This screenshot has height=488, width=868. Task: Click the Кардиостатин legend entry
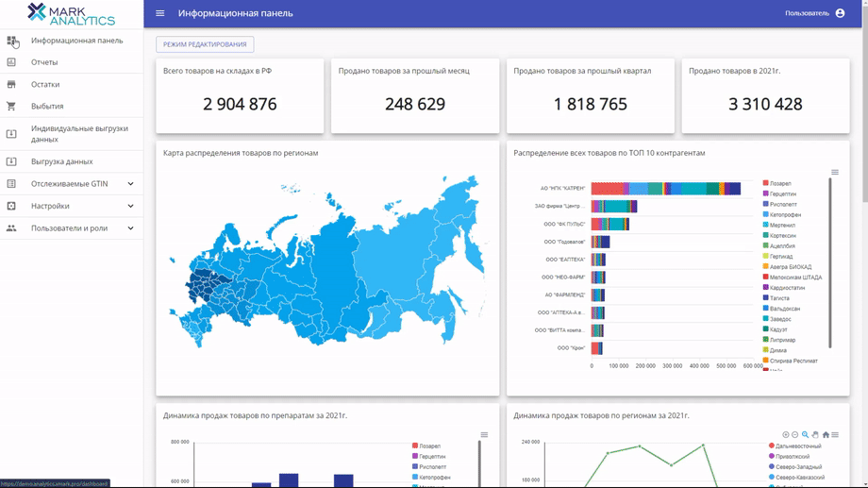[x=784, y=288]
